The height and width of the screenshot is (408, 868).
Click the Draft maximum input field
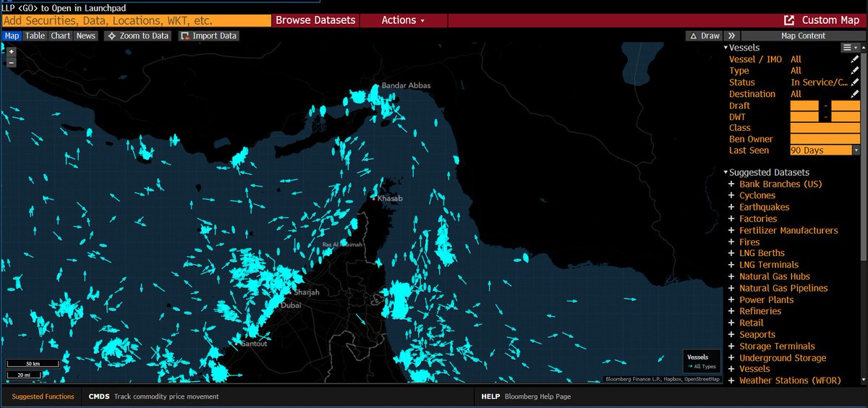(846, 106)
